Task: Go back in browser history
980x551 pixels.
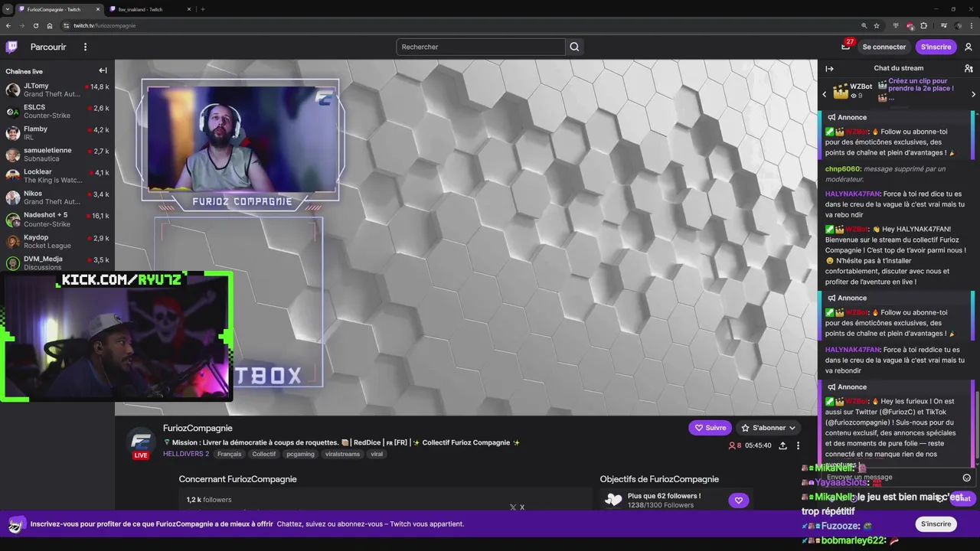Action: [x=8, y=25]
